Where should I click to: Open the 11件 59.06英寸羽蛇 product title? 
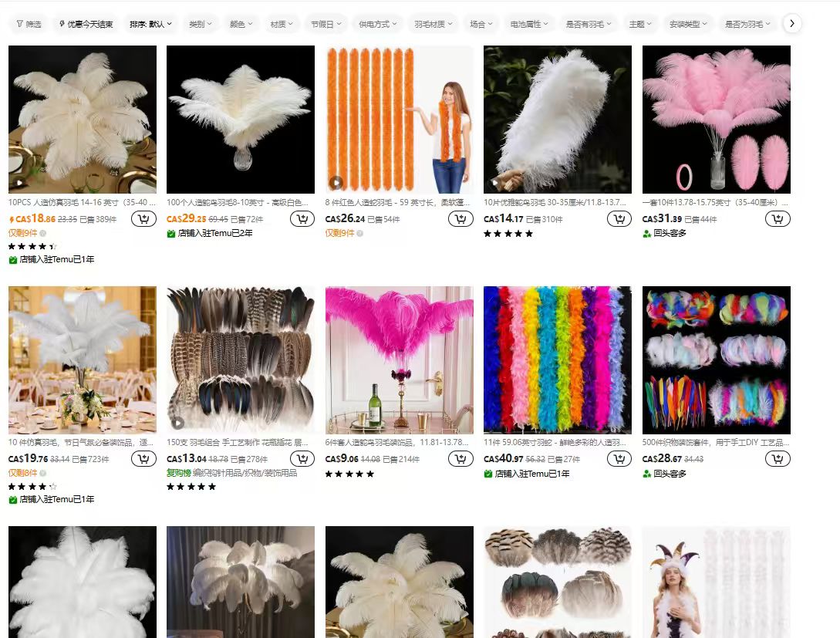click(x=555, y=443)
